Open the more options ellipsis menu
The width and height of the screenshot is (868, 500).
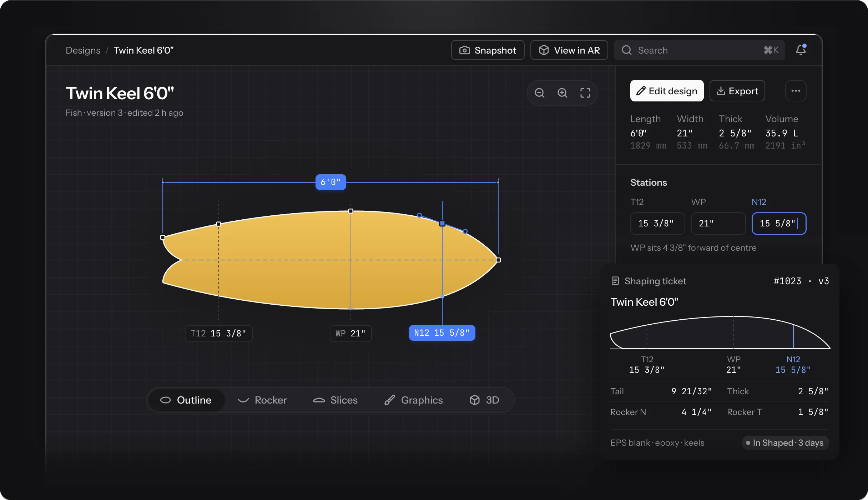pyautogui.click(x=796, y=91)
